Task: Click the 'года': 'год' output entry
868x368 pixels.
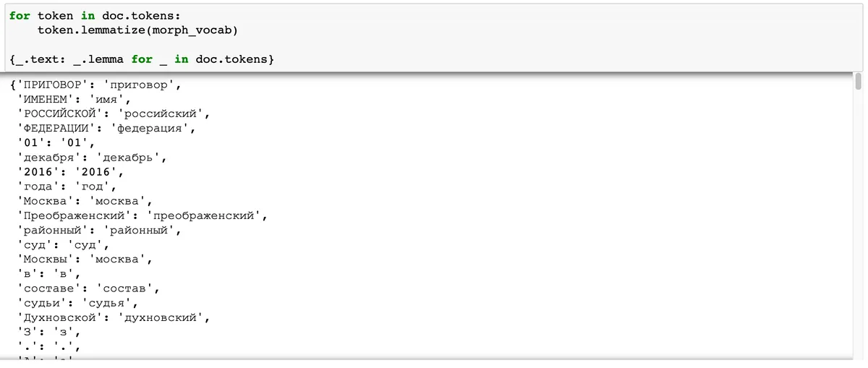Action: pos(67,187)
